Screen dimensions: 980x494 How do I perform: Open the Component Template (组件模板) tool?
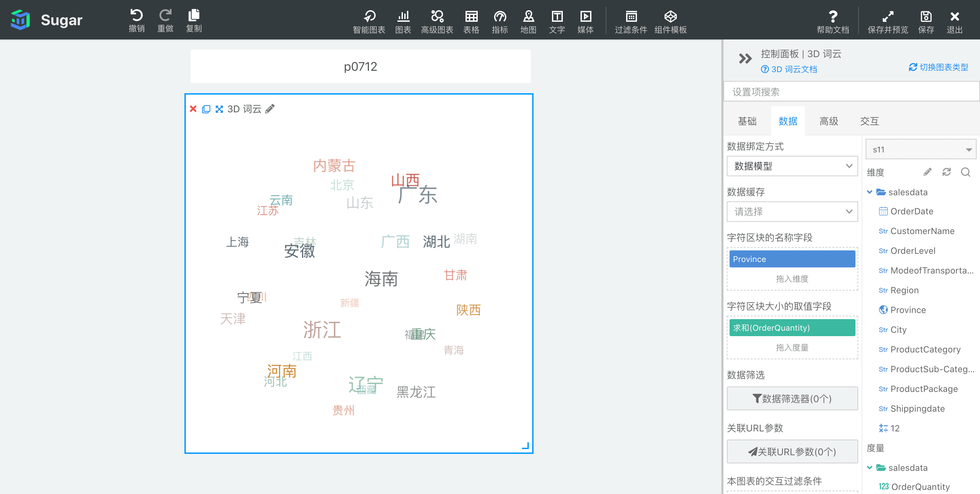(x=671, y=21)
